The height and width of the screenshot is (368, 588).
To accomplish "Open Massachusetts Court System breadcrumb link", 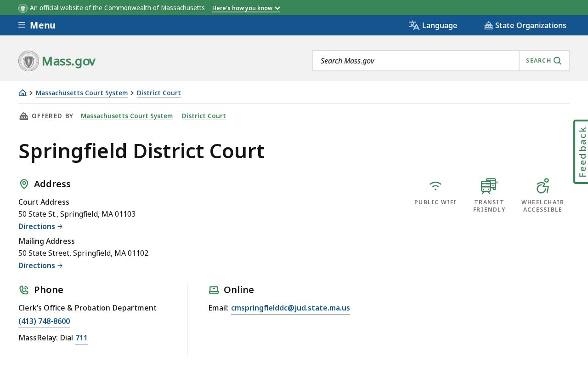I will pyautogui.click(x=82, y=93).
